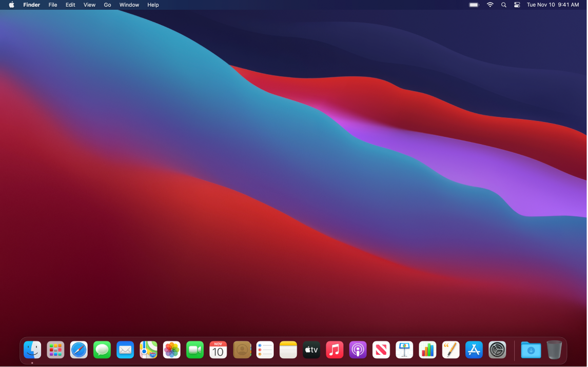This screenshot has width=588, height=367.
Task: Open the Keynote app
Action: (x=404, y=350)
